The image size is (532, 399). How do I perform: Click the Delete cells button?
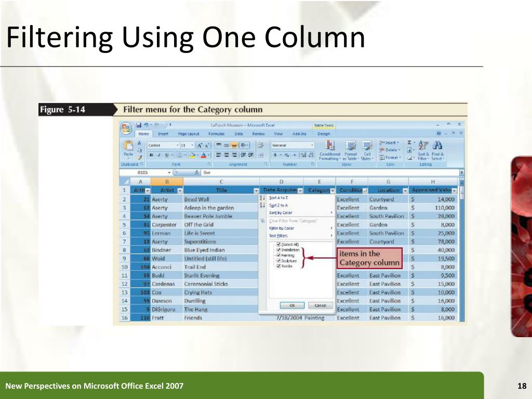(389, 150)
